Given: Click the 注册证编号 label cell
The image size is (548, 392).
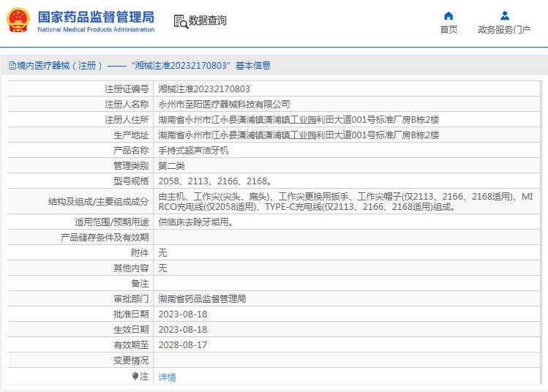Looking at the screenshot, I should tap(127, 89).
